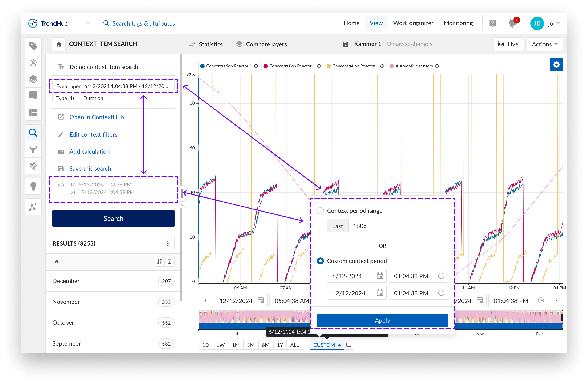The height and width of the screenshot is (383, 588).
Task: Select Custom context period radio button
Action: [320, 261]
